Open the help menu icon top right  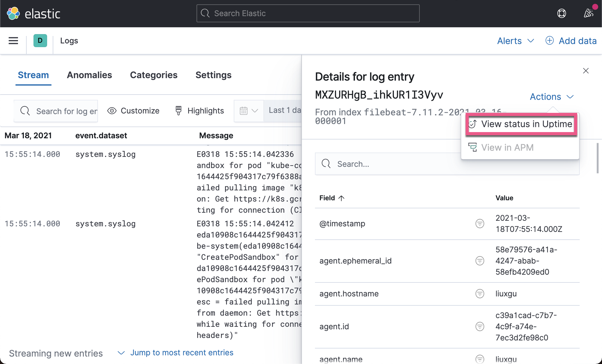(x=562, y=13)
